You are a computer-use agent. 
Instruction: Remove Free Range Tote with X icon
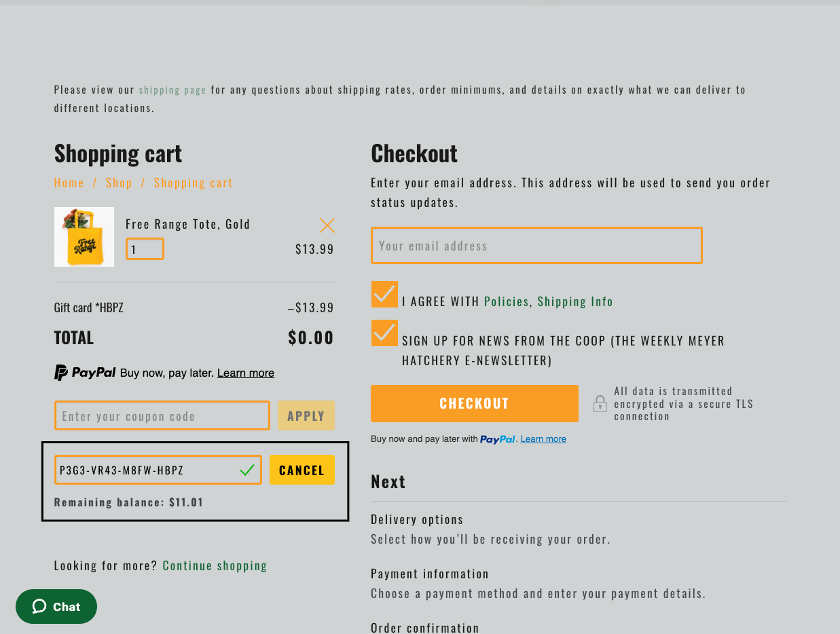click(327, 225)
